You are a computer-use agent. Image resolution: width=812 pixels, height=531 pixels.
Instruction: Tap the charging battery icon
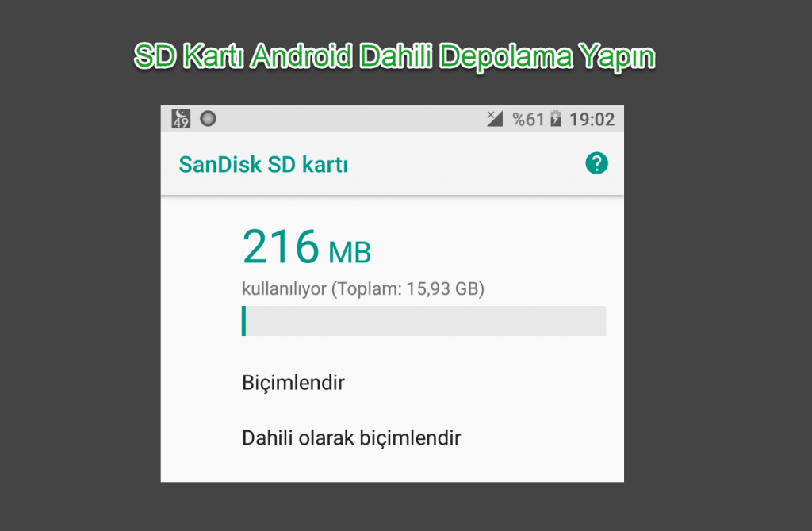pos(556,119)
